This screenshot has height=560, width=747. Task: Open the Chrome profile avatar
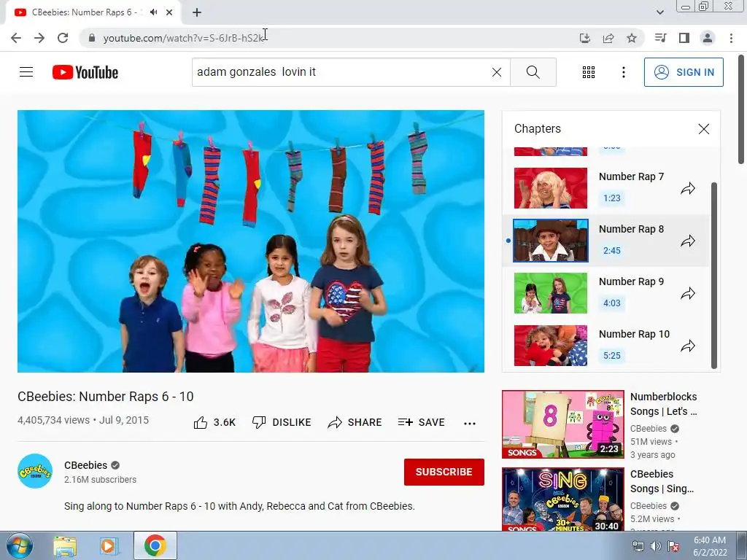point(708,38)
